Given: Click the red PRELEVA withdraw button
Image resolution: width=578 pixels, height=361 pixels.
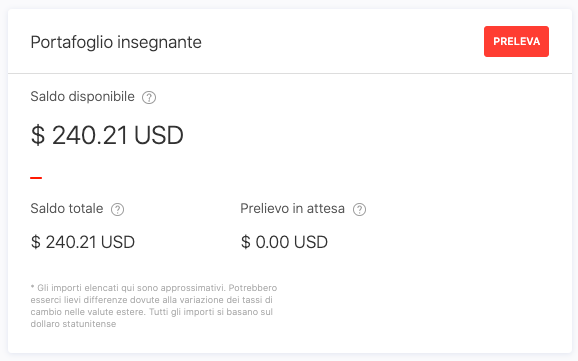Looking at the screenshot, I should (x=516, y=41).
